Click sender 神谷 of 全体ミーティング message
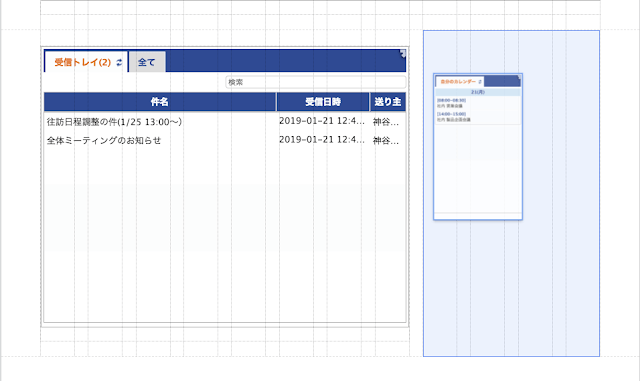 coord(386,140)
